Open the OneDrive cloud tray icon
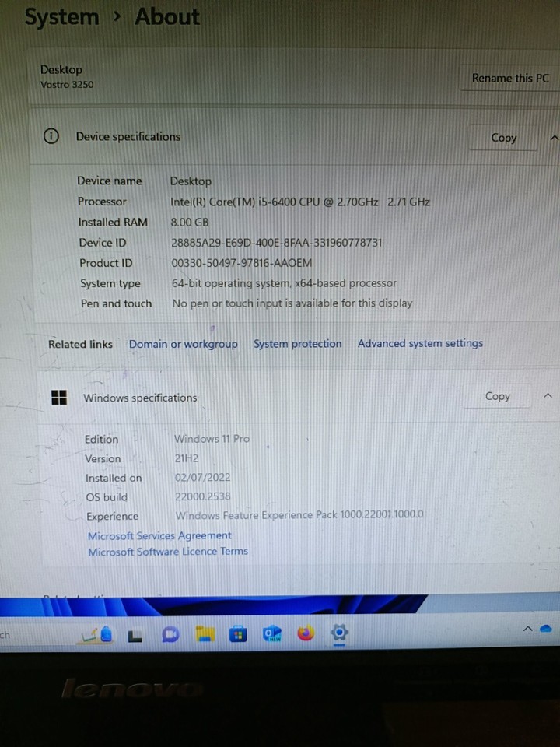560x747 pixels. 546,629
